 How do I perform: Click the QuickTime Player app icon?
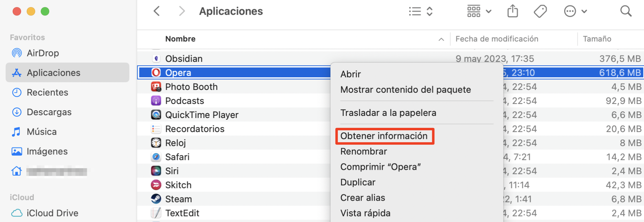tap(156, 115)
